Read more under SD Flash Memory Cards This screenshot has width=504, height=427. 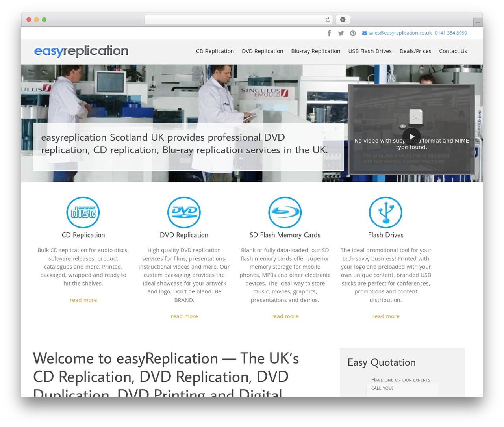(285, 316)
